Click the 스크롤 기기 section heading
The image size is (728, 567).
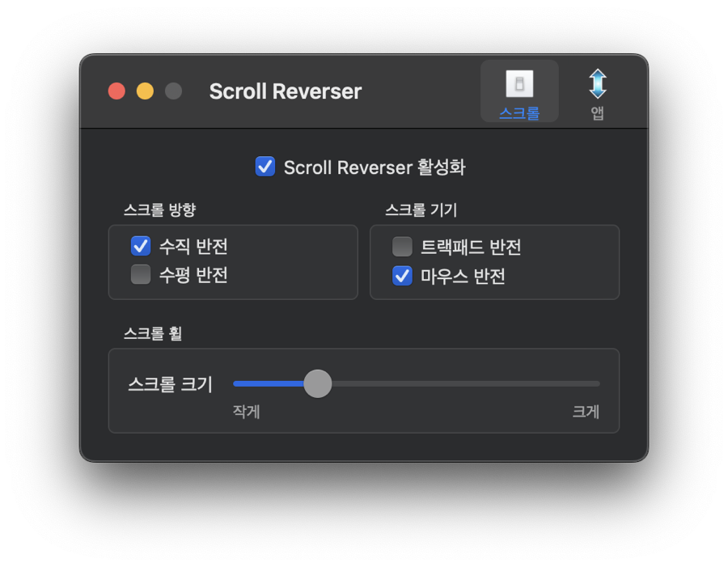[x=421, y=210]
